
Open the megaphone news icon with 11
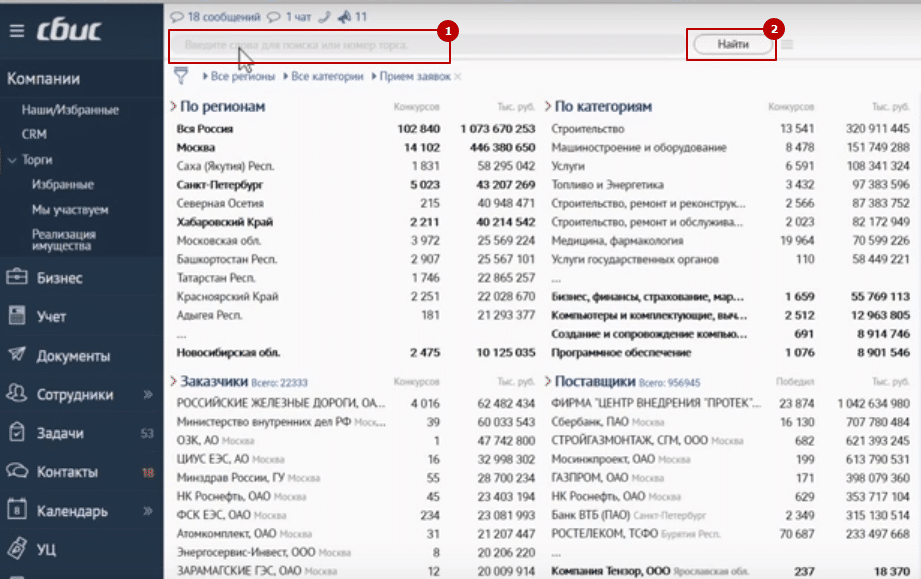coord(352,17)
